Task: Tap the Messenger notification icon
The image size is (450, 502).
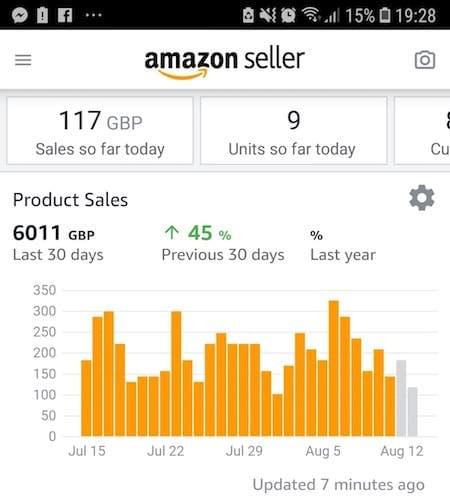Action: point(20,15)
